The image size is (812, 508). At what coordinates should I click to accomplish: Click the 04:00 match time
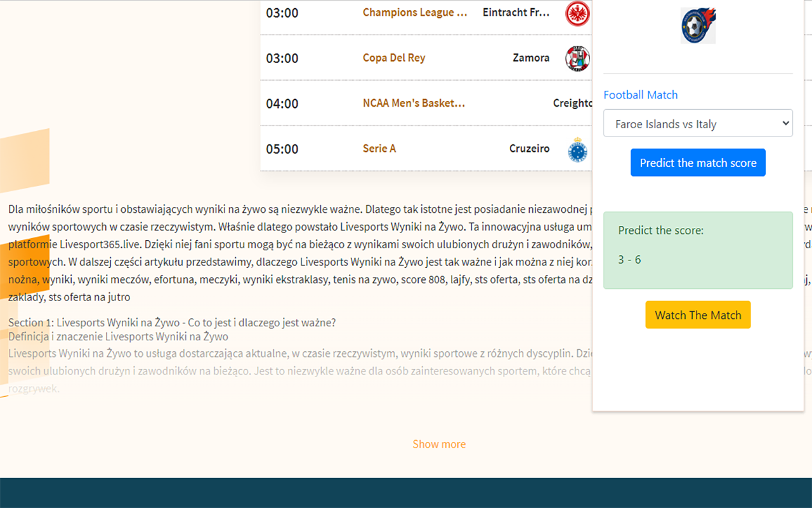[x=282, y=104]
